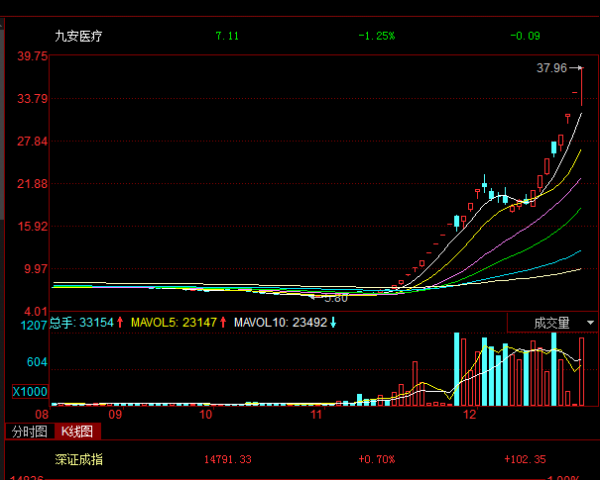Switch to the 分时图 tab
The width and height of the screenshot is (600, 480).
(29, 432)
